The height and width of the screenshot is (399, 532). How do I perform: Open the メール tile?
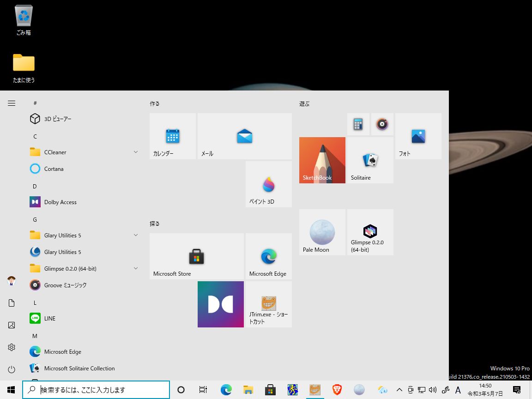pos(245,136)
